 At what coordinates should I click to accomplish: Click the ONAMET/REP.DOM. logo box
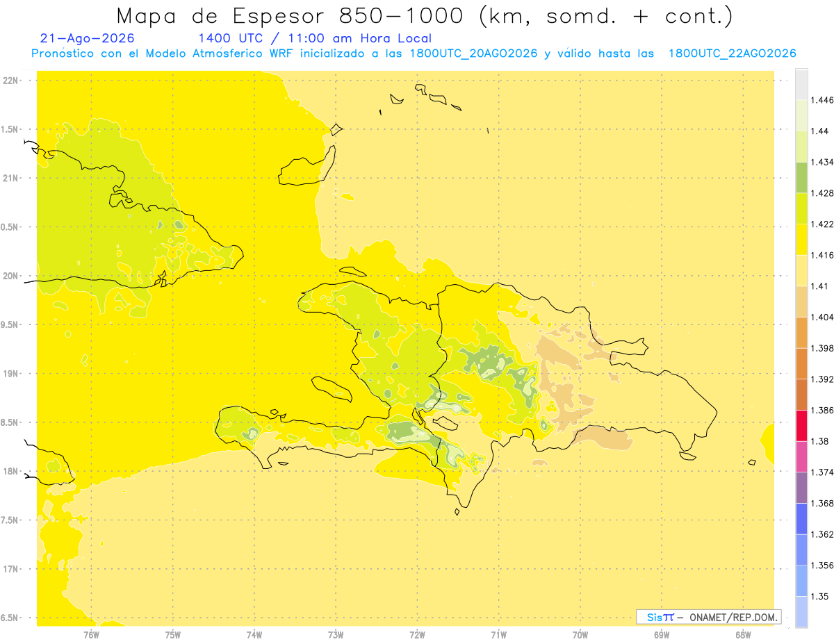coord(709,617)
